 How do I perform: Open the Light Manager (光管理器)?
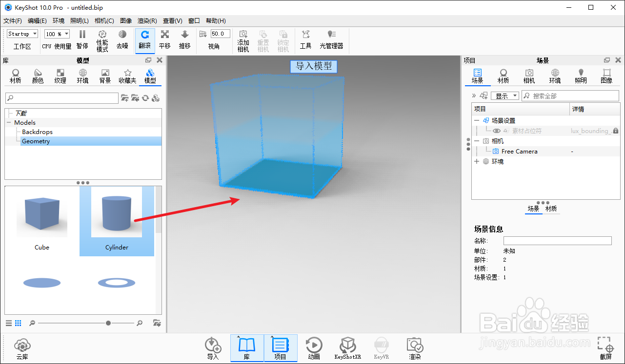click(x=331, y=40)
